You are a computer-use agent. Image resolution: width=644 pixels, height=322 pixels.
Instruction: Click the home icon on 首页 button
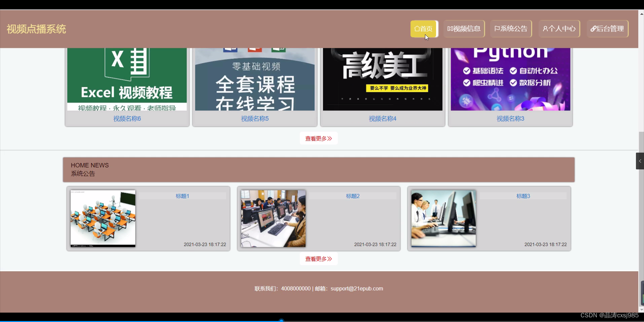tap(417, 29)
